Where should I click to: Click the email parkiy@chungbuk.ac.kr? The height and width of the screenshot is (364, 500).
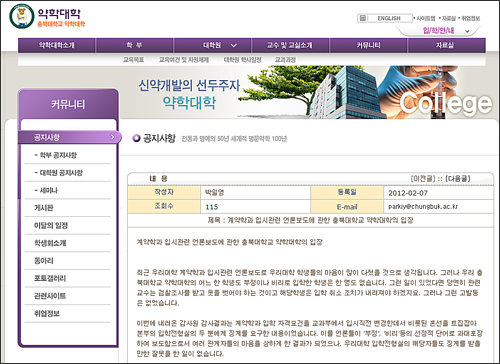tap(423, 207)
